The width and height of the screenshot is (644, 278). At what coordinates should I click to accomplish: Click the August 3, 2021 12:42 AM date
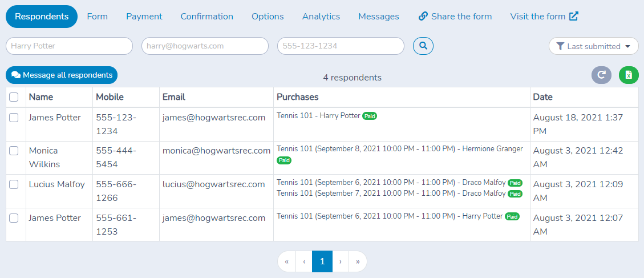578,158
